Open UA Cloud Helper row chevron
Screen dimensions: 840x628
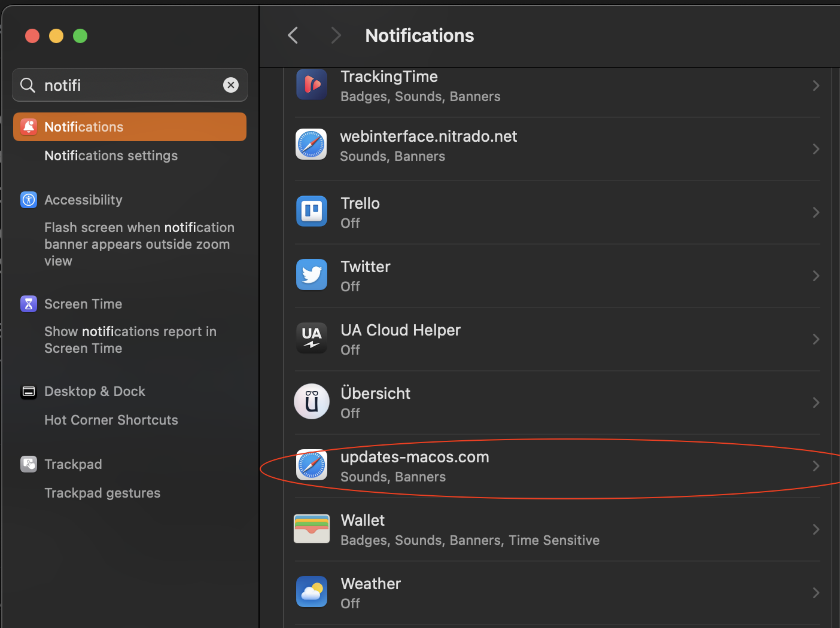coord(816,339)
